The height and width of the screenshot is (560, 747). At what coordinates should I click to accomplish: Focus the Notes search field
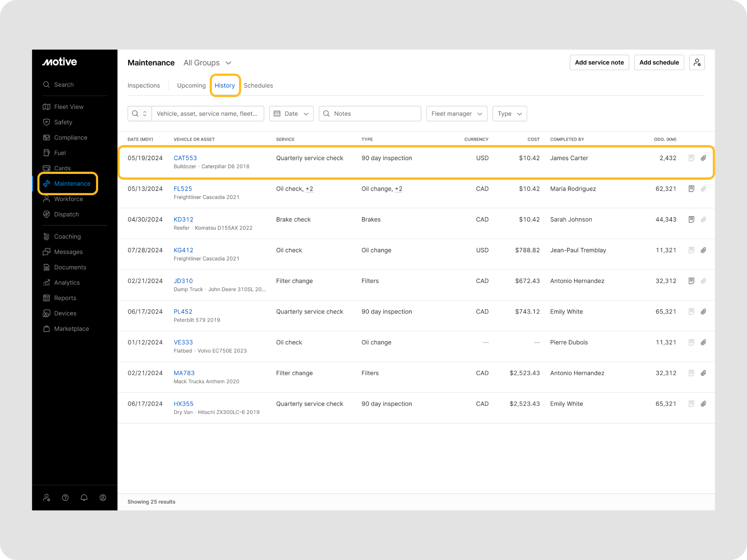click(x=370, y=114)
